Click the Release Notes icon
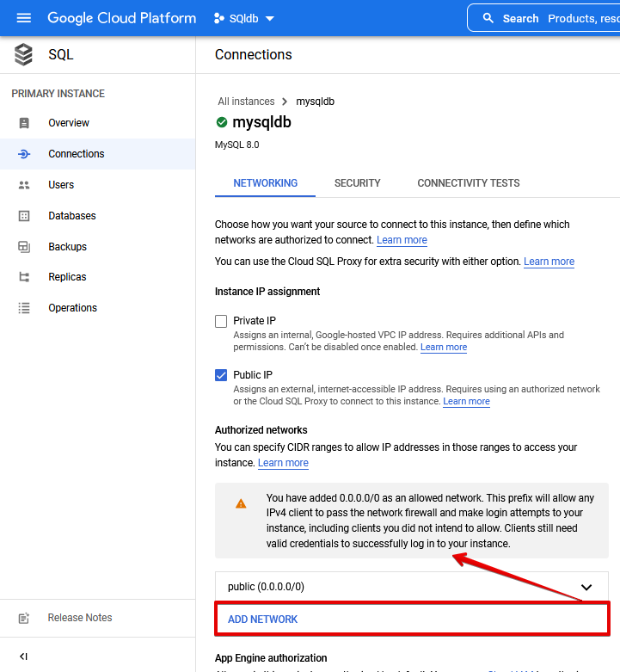Screen dimensions: 620x672 pyautogui.click(x=24, y=618)
